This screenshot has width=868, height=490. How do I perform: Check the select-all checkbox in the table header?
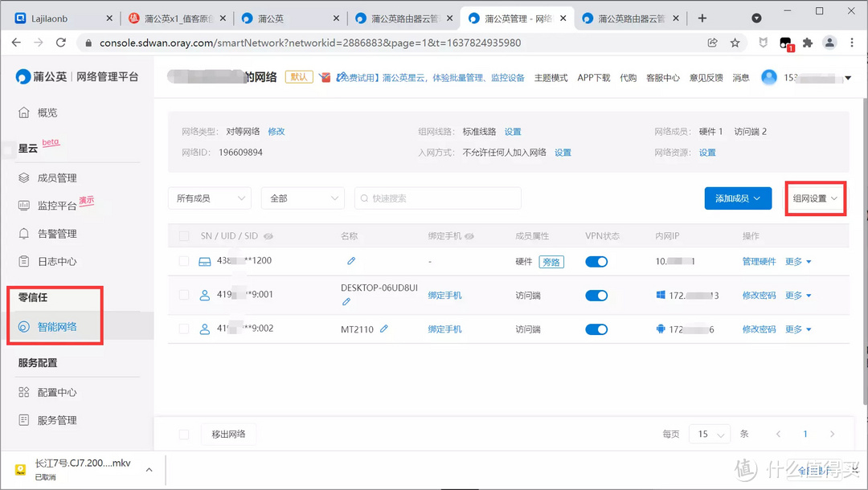click(x=183, y=236)
